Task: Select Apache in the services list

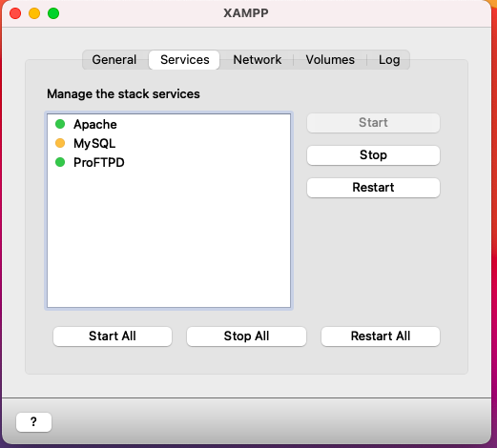Action: 169,124
